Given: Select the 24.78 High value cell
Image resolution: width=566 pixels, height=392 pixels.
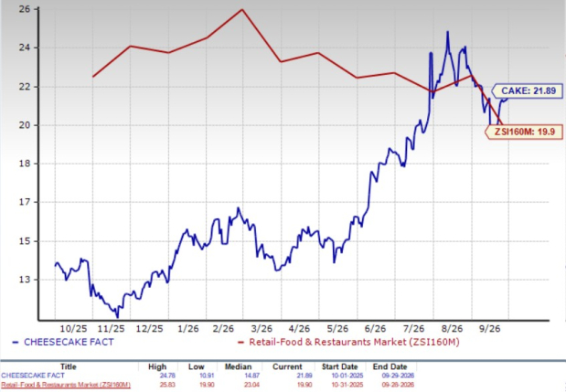Looking at the screenshot, I should coord(166,376).
